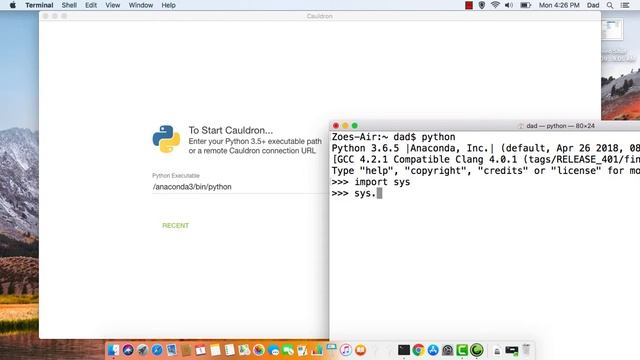Image resolution: width=640 pixels, height=360 pixels.
Task: Open iBooks from the Dock
Action: [360, 350]
